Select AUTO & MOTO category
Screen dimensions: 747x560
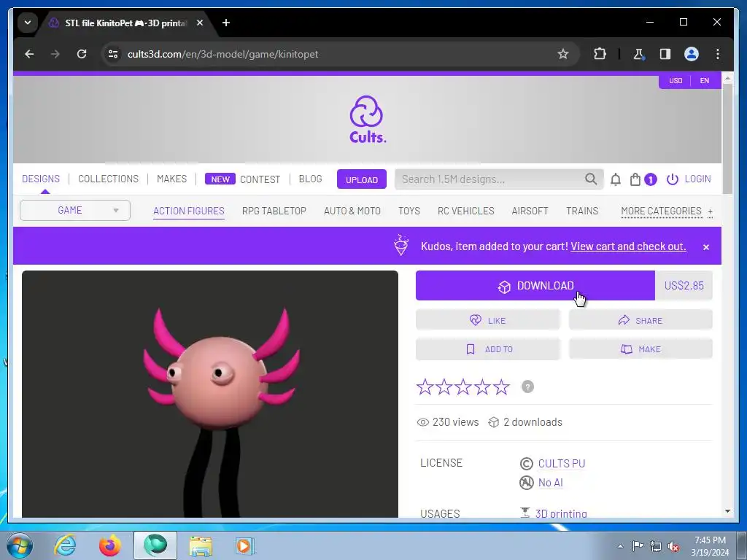(x=352, y=211)
